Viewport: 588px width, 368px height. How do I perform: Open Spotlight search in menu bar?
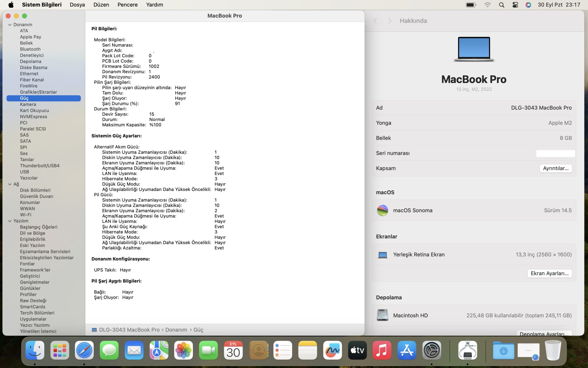pyautogui.click(x=501, y=5)
